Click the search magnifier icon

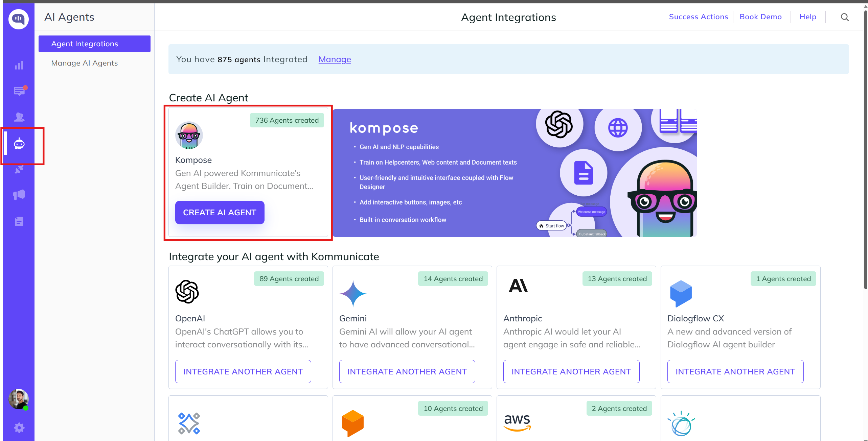click(x=845, y=17)
